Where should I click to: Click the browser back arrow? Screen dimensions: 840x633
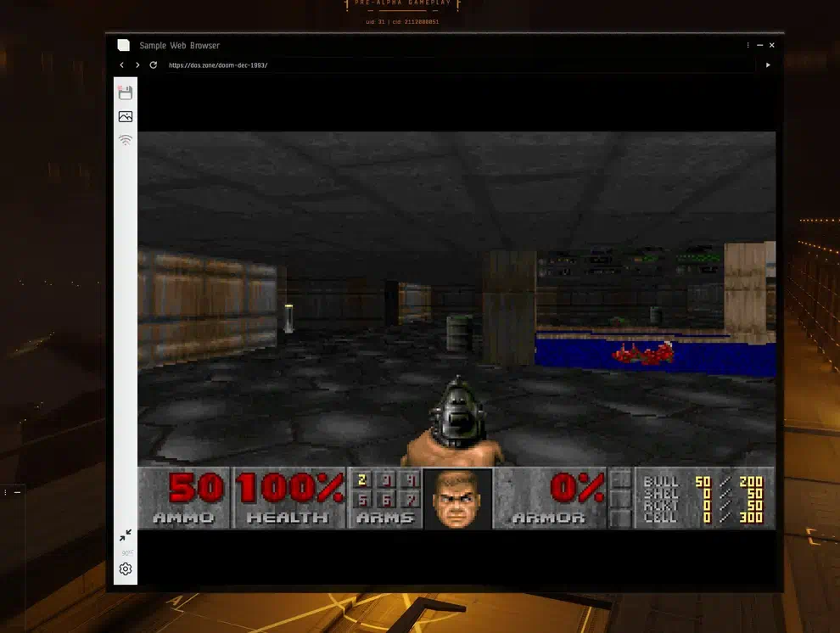[121, 64]
